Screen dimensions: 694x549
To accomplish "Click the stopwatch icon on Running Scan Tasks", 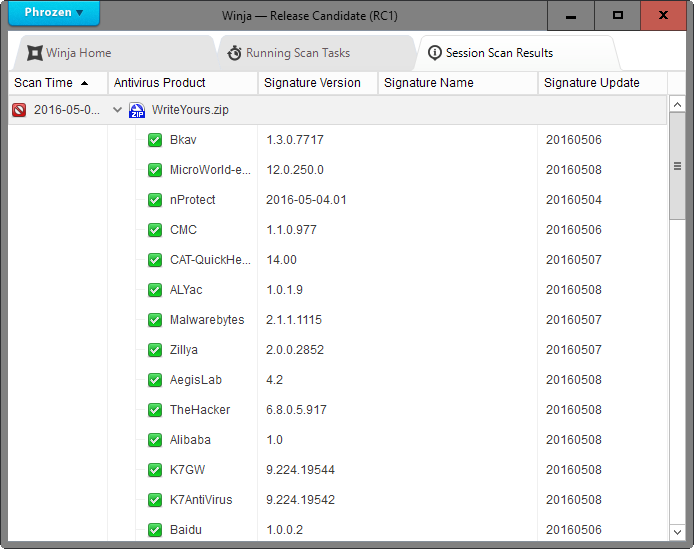I will click(234, 53).
